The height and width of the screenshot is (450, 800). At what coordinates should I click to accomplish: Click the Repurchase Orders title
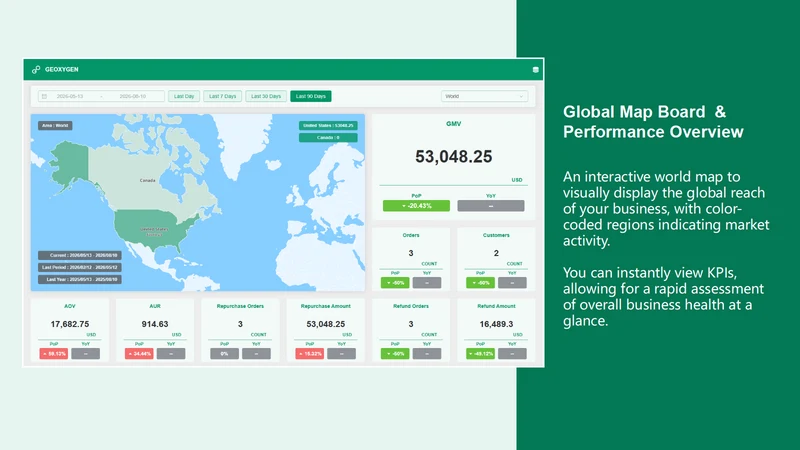point(240,306)
